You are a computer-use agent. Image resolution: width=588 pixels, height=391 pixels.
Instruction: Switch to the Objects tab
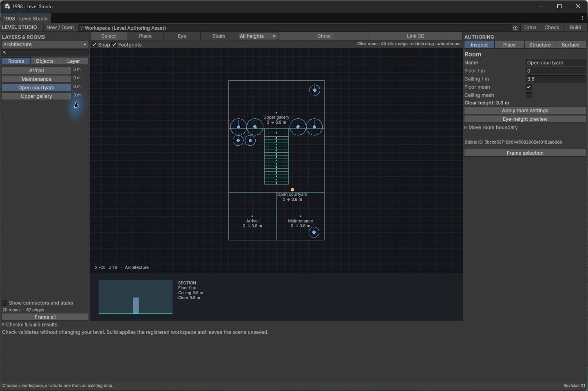pyautogui.click(x=44, y=61)
